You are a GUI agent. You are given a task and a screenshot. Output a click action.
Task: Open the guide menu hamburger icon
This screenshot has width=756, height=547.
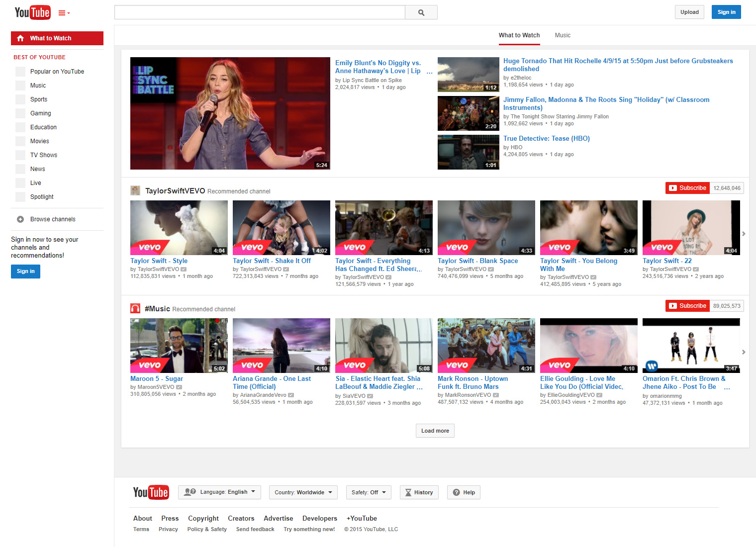63,13
